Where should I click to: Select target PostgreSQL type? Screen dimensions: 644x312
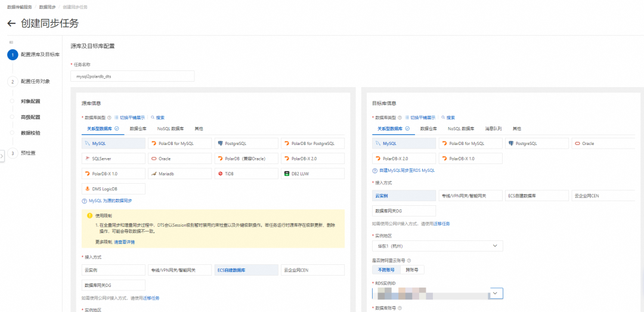537,143
